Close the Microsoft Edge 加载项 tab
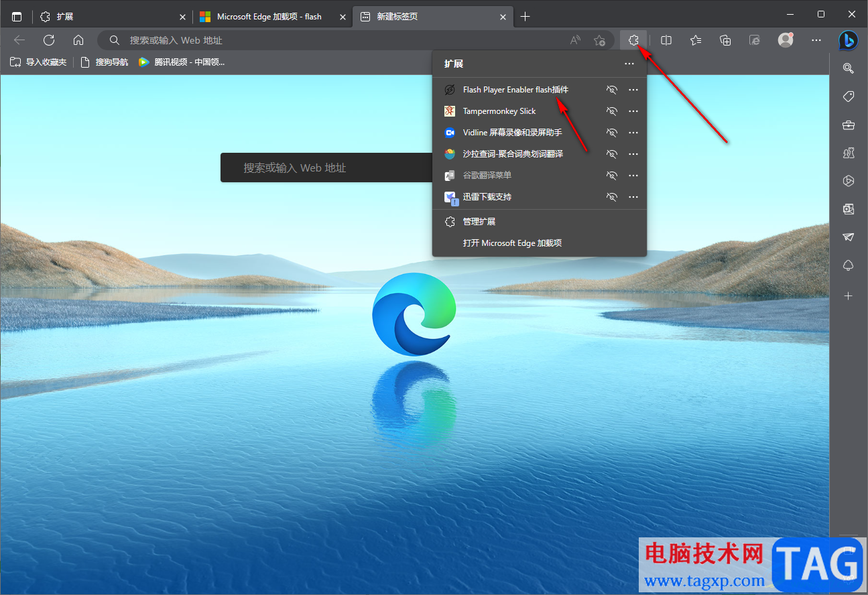This screenshot has height=595, width=868. point(342,17)
